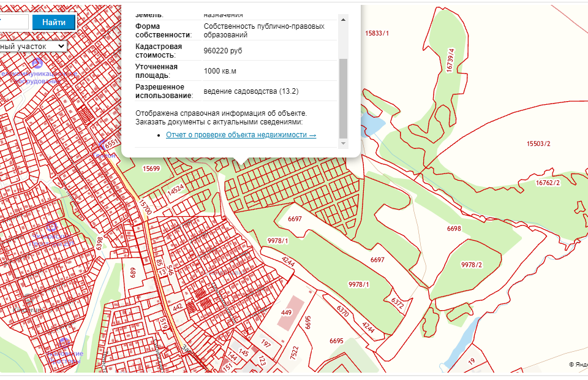The height and width of the screenshot is (380, 588).
Task: Click the Чкаловские Просторы 2/1 marker icon
Action: coord(53,228)
